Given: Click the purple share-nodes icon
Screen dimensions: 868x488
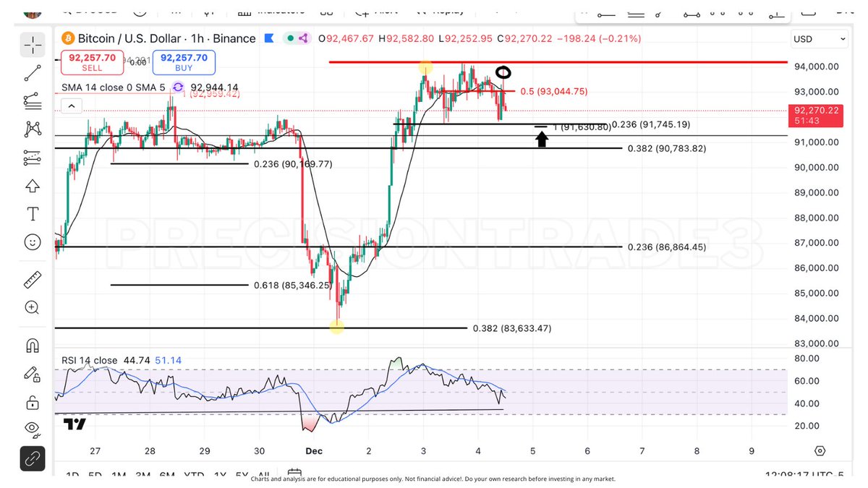Looking at the screenshot, I should coord(305,38).
